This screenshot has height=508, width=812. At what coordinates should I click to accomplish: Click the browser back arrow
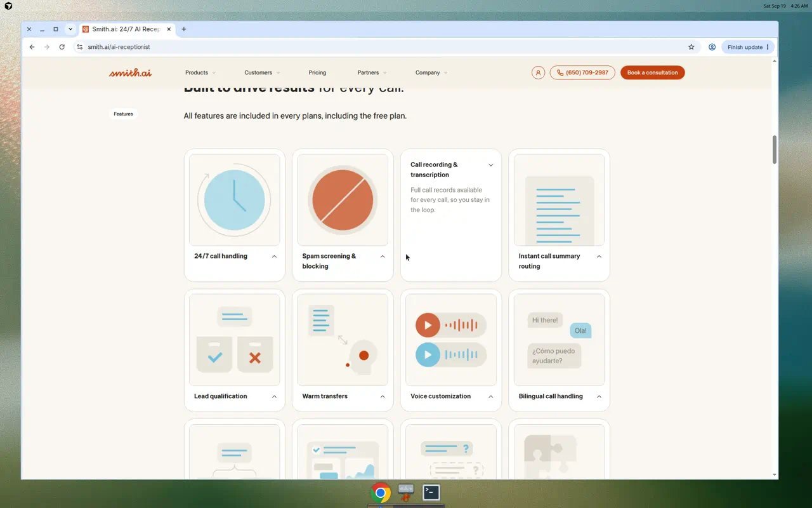(x=32, y=47)
